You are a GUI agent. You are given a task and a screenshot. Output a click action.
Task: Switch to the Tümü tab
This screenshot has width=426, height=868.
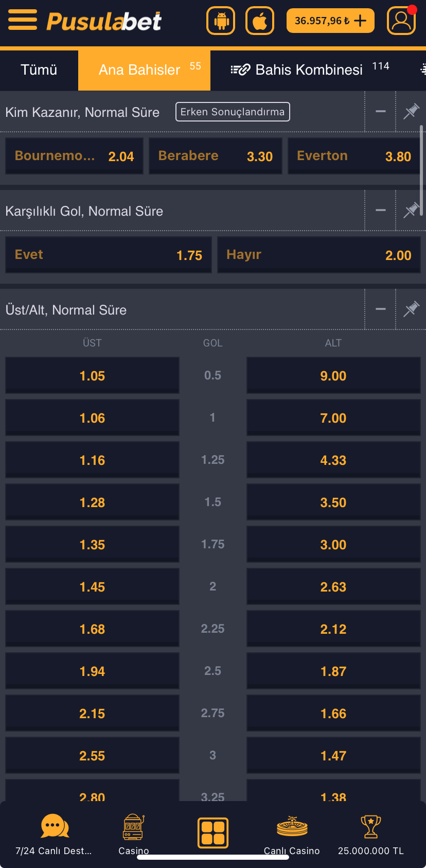[39, 70]
